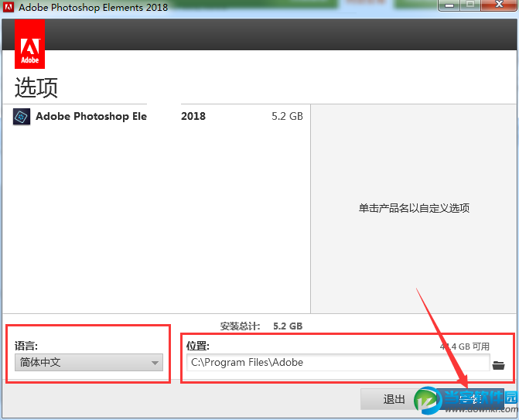Click the 位置 label
Screen dimensions: 519x420
click(x=197, y=347)
